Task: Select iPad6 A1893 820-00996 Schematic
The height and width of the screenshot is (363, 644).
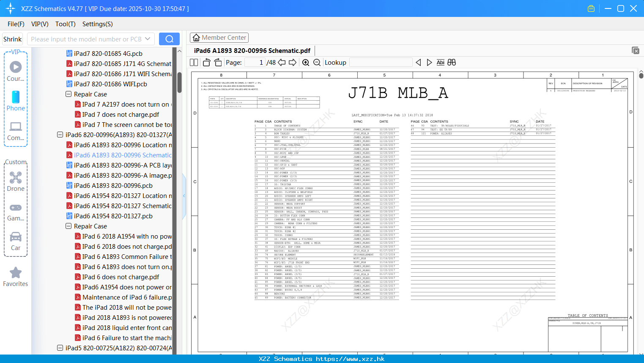Action: point(119,155)
